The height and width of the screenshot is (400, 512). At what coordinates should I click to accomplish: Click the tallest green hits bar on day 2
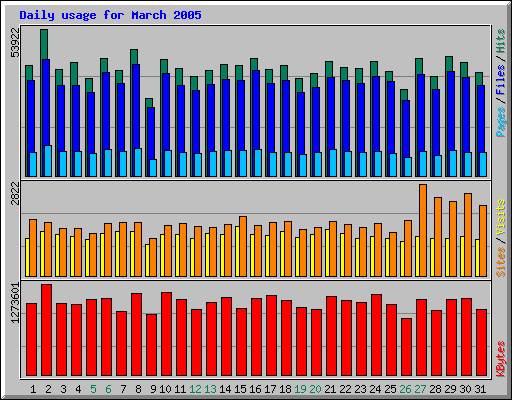click(x=44, y=44)
